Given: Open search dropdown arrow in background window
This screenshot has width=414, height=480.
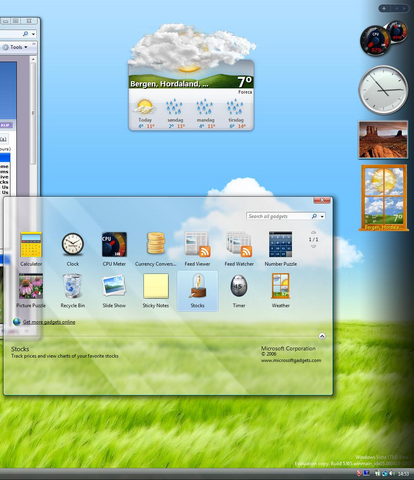Looking at the screenshot, I should pos(33,34).
